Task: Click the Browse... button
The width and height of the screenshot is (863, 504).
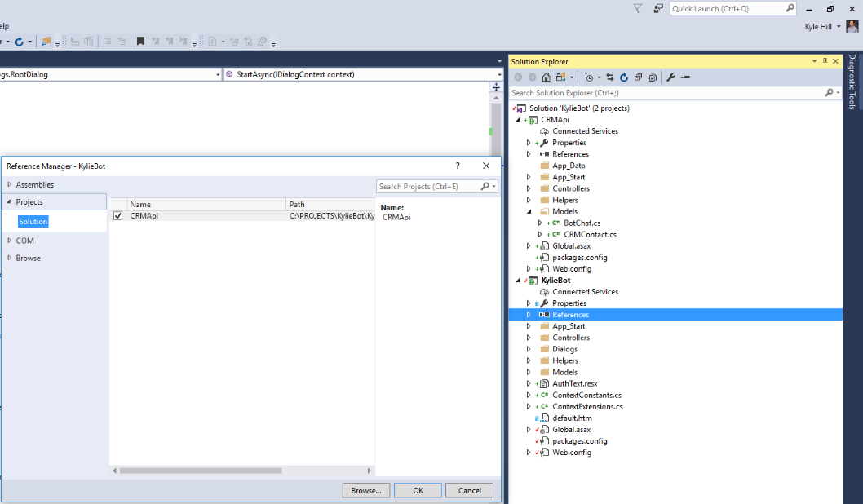Action: [x=366, y=490]
